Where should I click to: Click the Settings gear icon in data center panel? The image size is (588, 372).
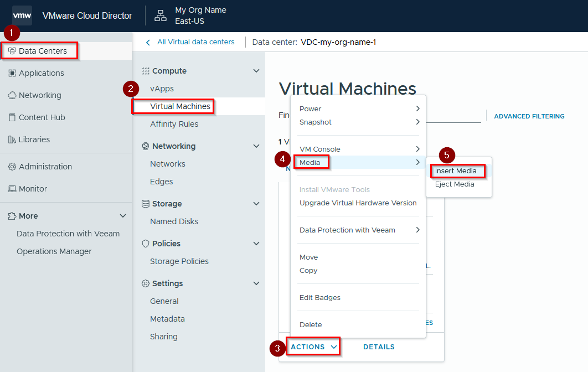[146, 283]
